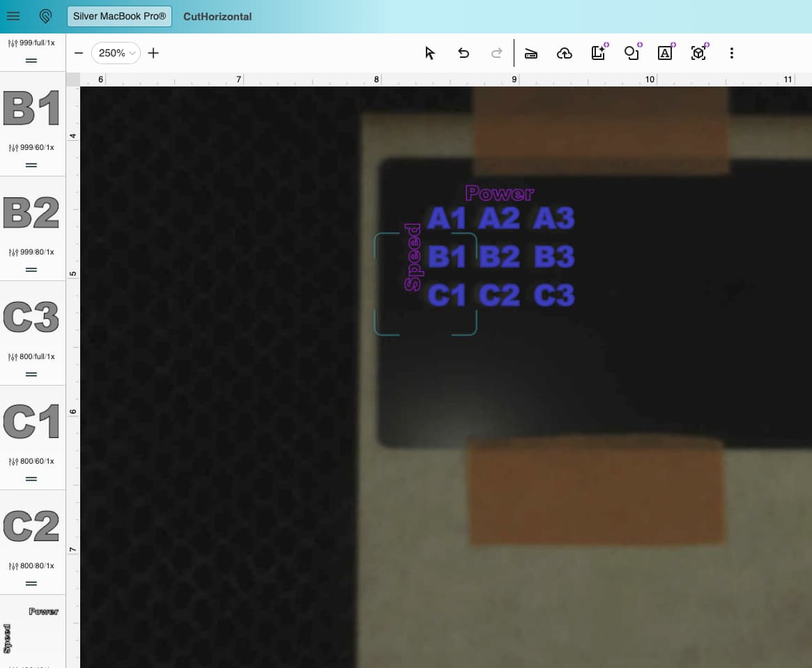This screenshot has height=668, width=812.
Task: Click the drag handle below 800/60/1x
Action: [x=31, y=479]
